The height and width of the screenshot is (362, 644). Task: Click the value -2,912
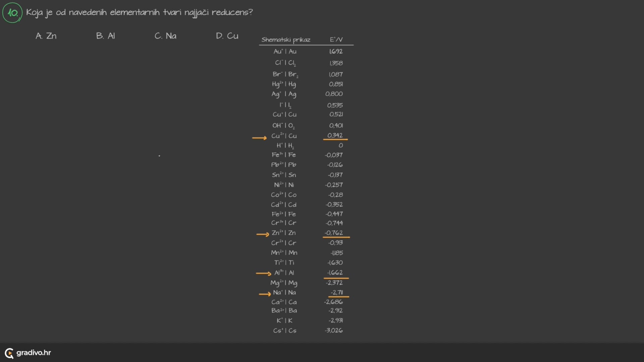[x=335, y=310]
